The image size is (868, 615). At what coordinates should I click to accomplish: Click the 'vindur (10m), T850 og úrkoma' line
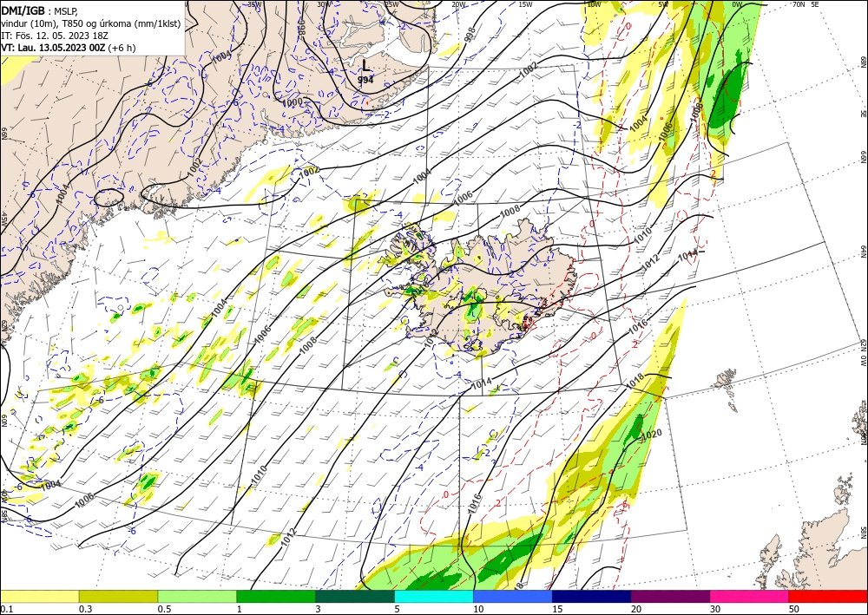click(91, 23)
